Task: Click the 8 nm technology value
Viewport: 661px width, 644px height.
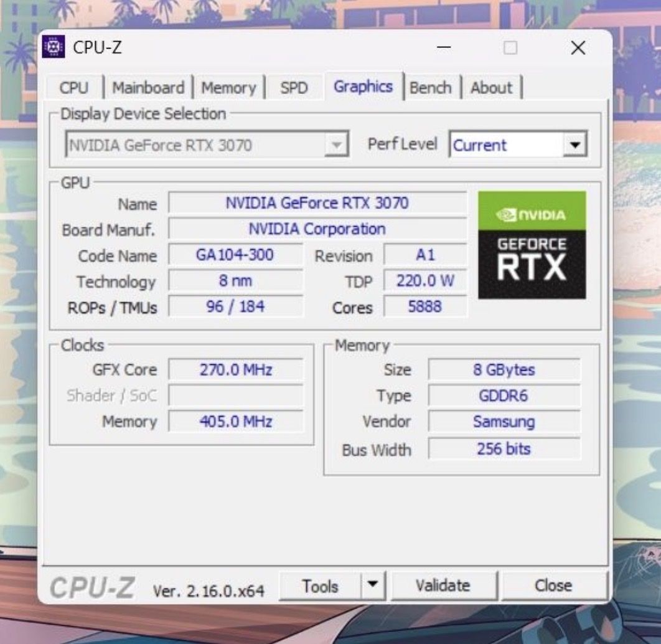Action: [x=235, y=280]
